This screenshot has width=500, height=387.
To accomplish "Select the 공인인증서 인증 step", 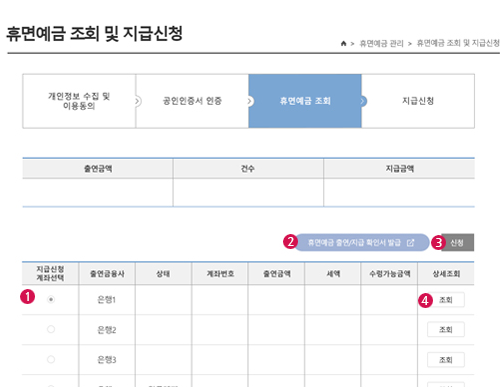I will pyautogui.click(x=192, y=101).
